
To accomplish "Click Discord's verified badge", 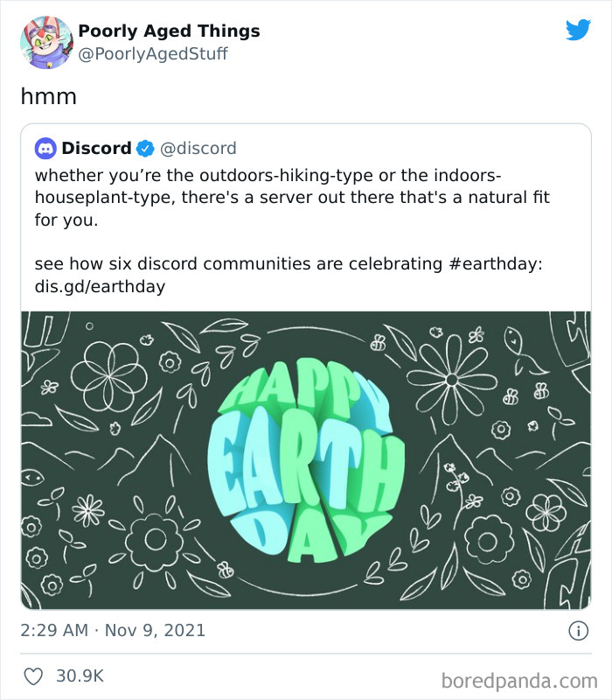I will coord(145,148).
